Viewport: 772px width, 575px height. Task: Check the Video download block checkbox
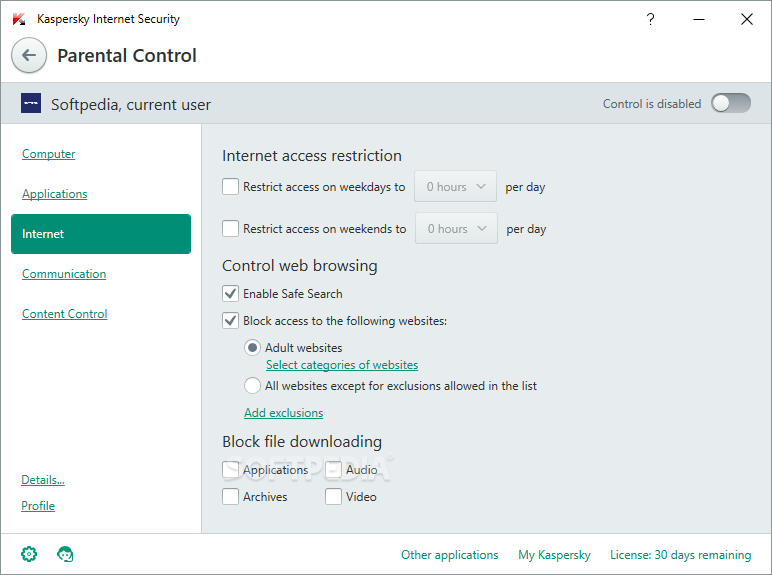333,496
